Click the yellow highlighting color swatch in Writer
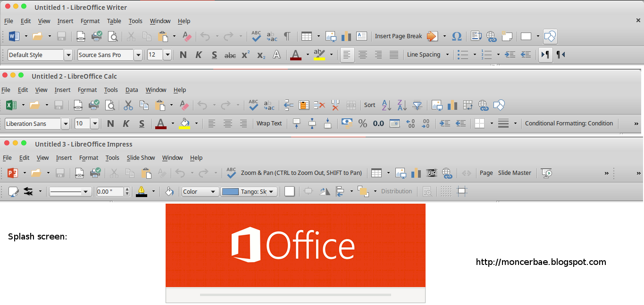This screenshot has width=644, height=305. (319, 55)
